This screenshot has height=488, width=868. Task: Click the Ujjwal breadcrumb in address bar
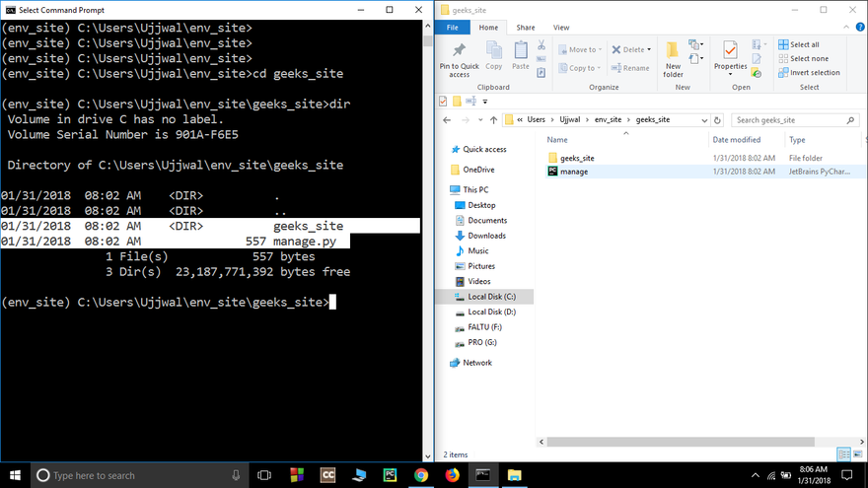point(570,119)
